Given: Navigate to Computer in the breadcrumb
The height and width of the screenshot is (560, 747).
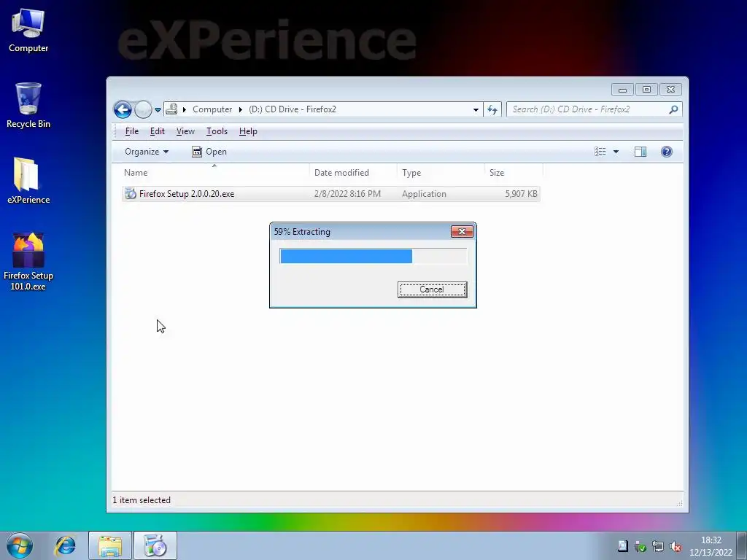Looking at the screenshot, I should [x=212, y=109].
